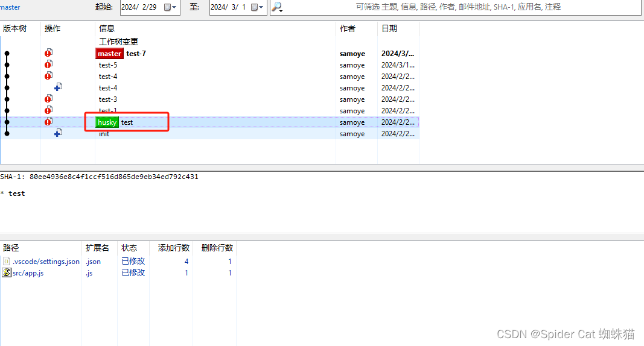Click the 已修改 status of settings.json
Viewport: 644px width, 346px height.
coord(133,261)
